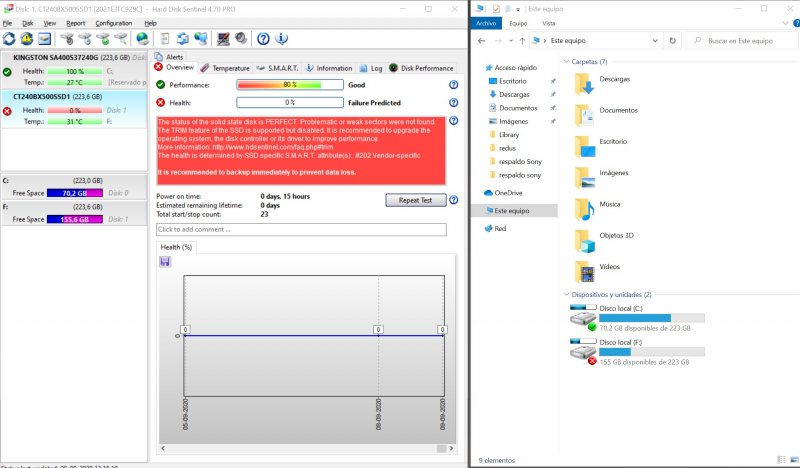This screenshot has height=468, width=800.
Task: Click the Performance 80 % bar
Action: (x=290, y=85)
